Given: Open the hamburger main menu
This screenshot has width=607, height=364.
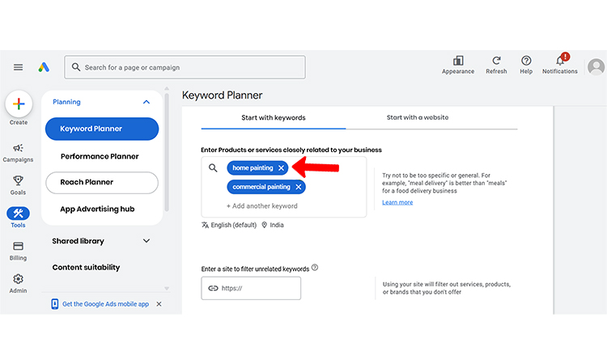Looking at the screenshot, I should (18, 67).
